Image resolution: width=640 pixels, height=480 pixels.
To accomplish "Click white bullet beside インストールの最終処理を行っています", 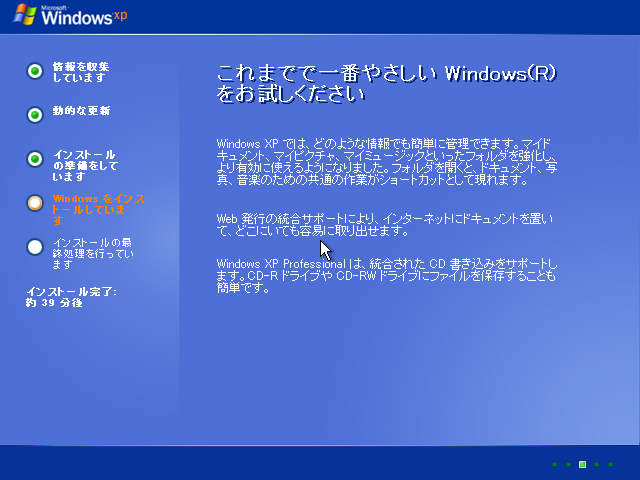I will point(35,247).
